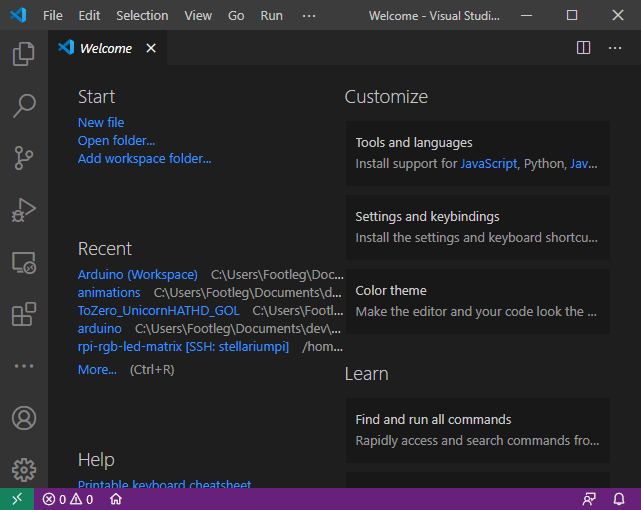The image size is (641, 510).
Task: Click the Open folder link
Action: [116, 141]
